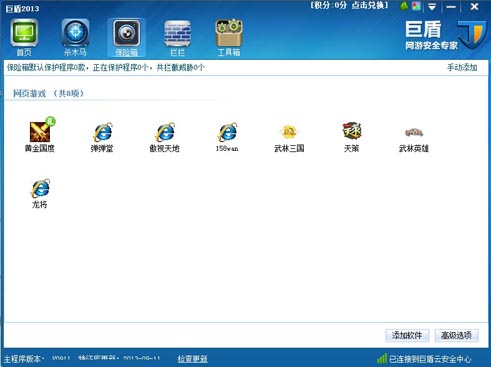The image size is (491, 367).
Task: Click the 手动添加 manual add link
Action: (x=462, y=67)
